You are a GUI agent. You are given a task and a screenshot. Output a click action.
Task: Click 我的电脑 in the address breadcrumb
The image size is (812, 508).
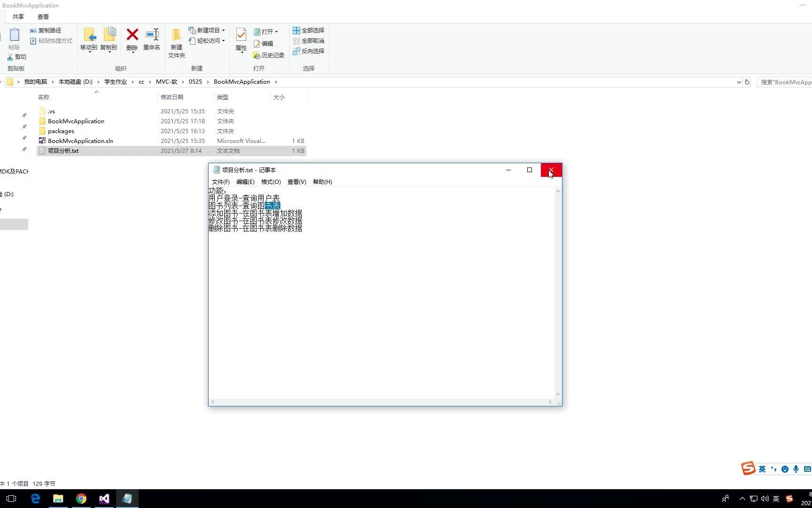pos(36,82)
